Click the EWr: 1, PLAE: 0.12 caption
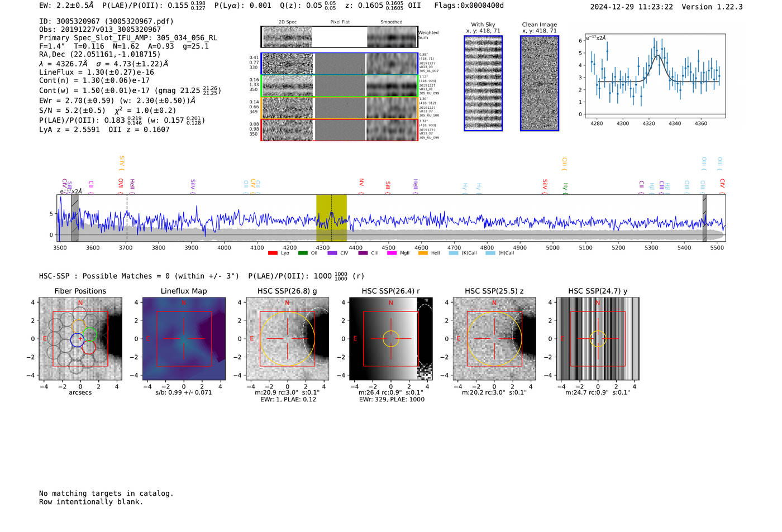Screen dimensions: 782x532 pyautogui.click(x=288, y=399)
